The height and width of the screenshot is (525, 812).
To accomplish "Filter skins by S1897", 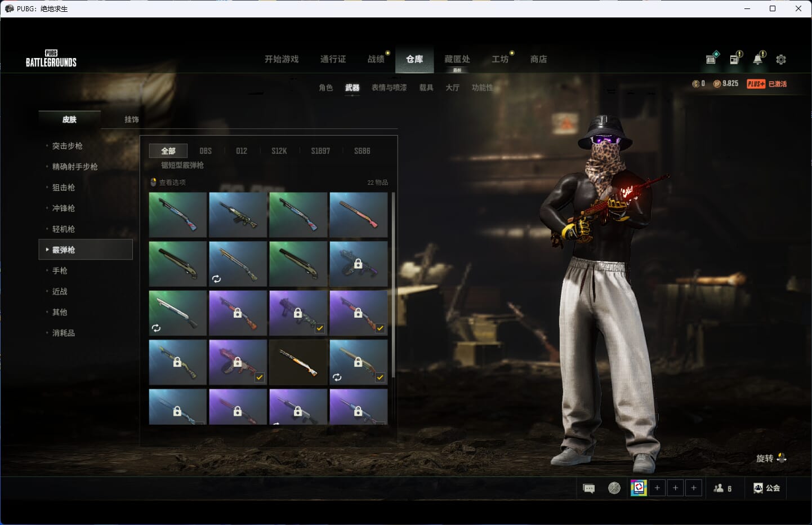I will click(x=320, y=151).
